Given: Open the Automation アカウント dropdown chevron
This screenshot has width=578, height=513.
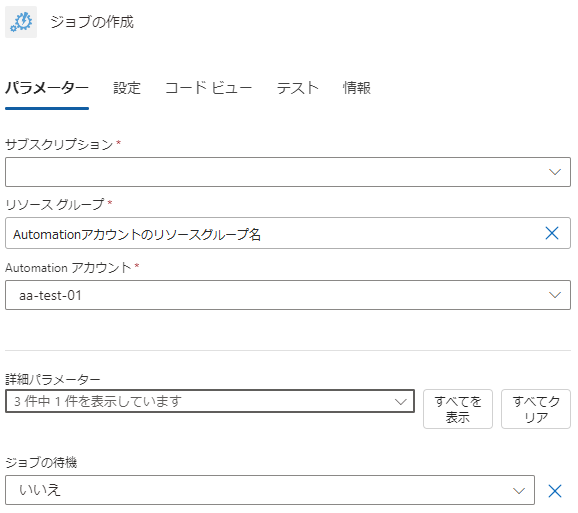Looking at the screenshot, I should pyautogui.click(x=554, y=295).
